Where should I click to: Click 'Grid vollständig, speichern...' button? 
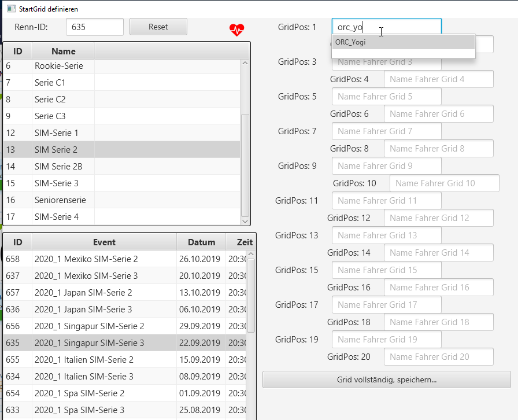(x=386, y=380)
